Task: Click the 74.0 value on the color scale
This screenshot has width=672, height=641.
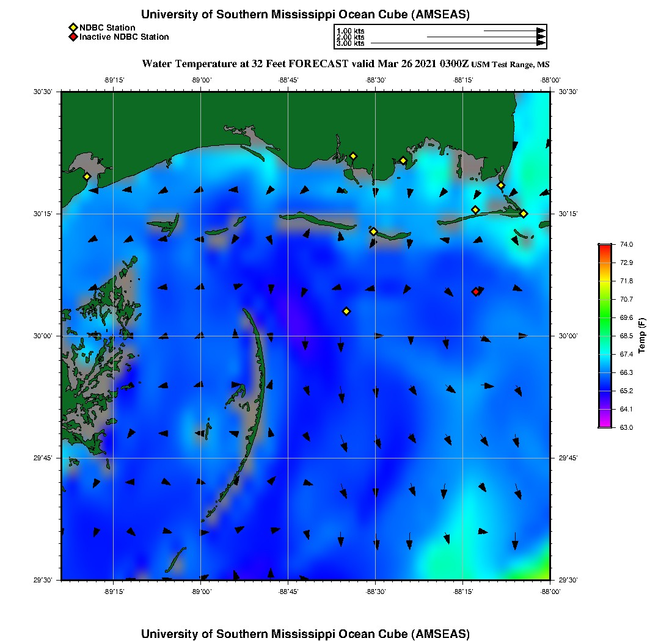Action: [626, 244]
